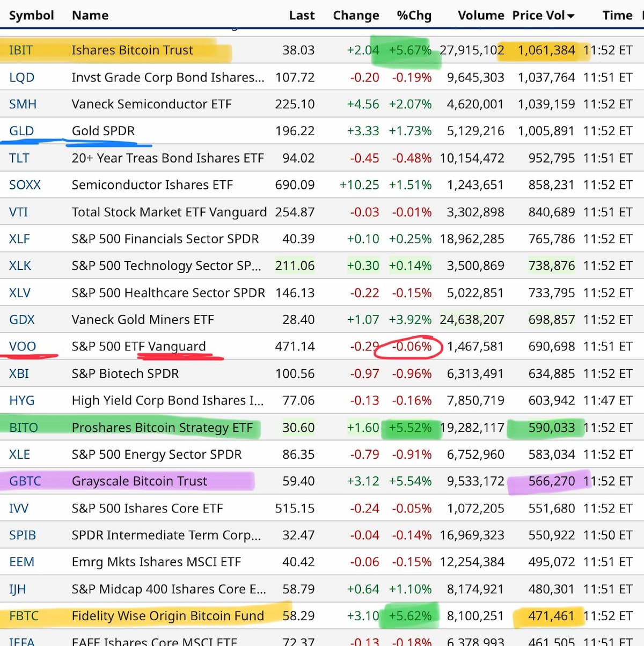Click SMH change value +4.56
Viewport: 644px width, 646px height.
[363, 104]
